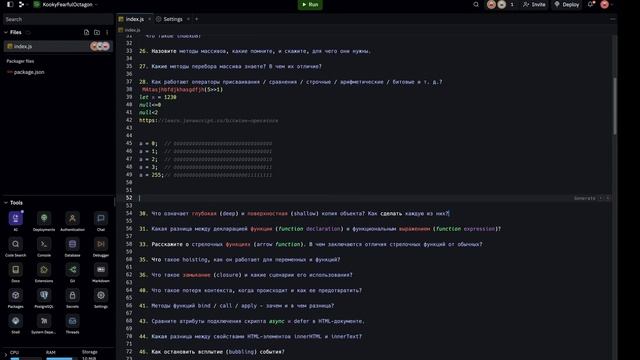This screenshot has height=360, width=640.
Task: Click the collaborator avatars in top bar
Action: click(496, 4)
